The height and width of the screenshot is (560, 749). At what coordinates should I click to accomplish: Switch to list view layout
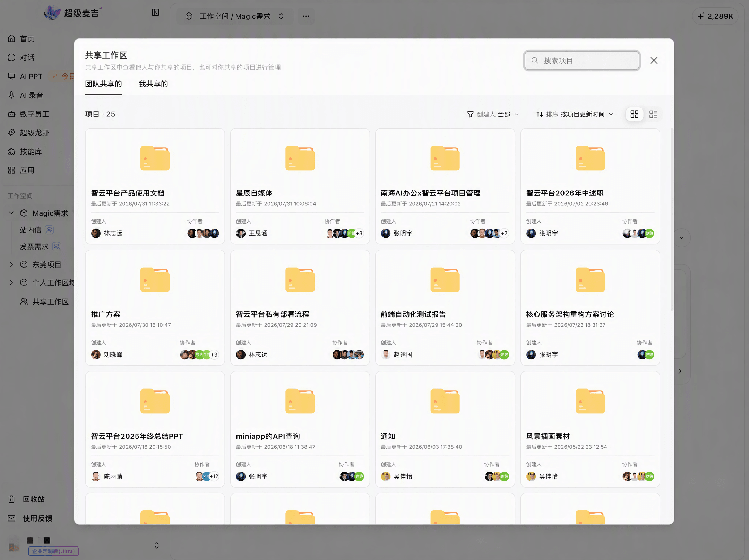pos(653,114)
